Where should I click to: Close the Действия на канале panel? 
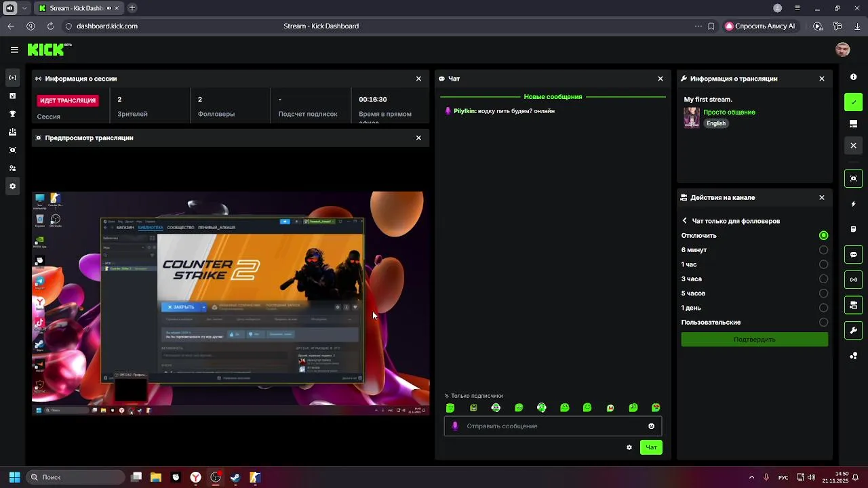point(822,198)
